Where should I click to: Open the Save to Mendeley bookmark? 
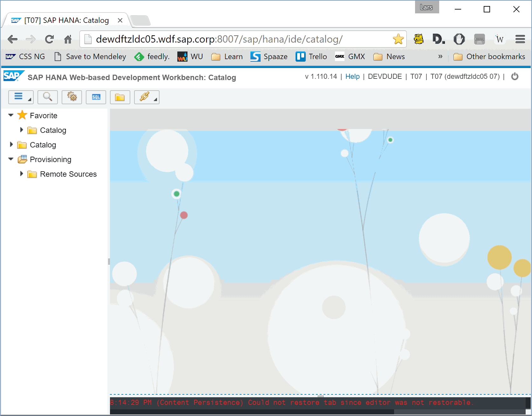pyautogui.click(x=90, y=57)
